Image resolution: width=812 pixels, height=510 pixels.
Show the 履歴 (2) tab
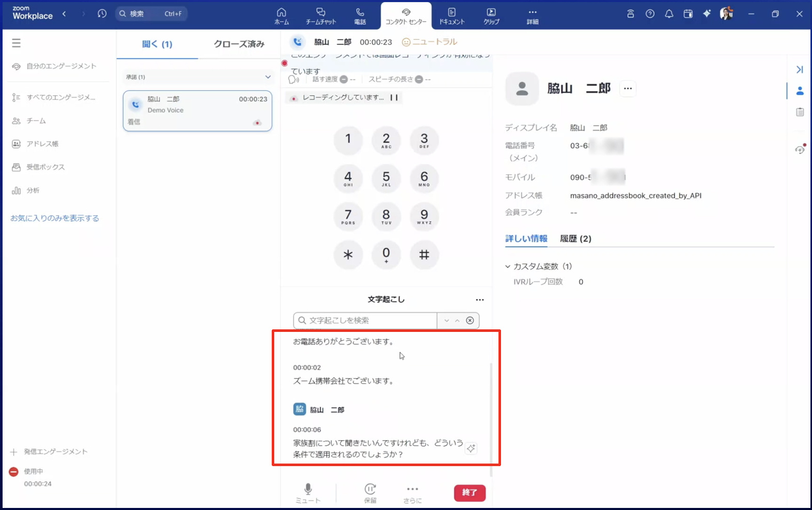(x=575, y=238)
